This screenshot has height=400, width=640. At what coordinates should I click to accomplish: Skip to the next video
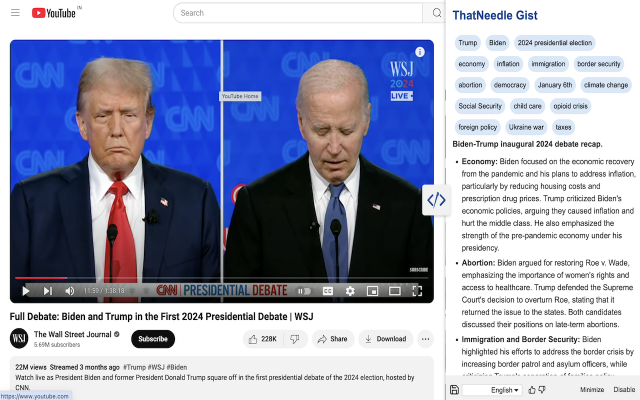pos(48,291)
